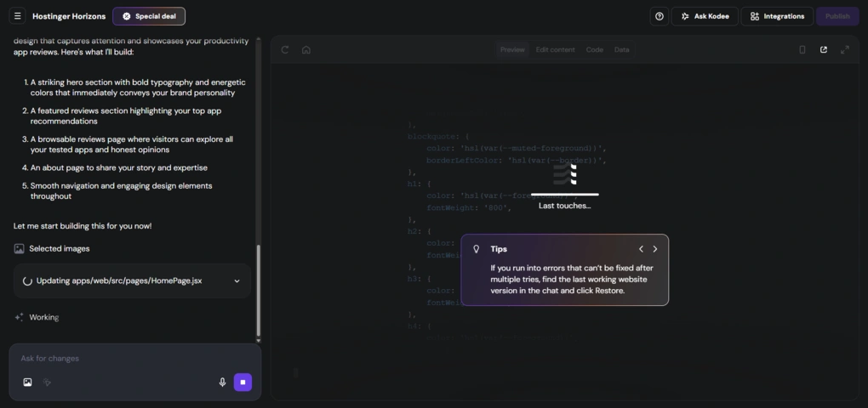Viewport: 868px width, 408px height.
Task: Open the preview in a new tab icon
Action: 824,50
